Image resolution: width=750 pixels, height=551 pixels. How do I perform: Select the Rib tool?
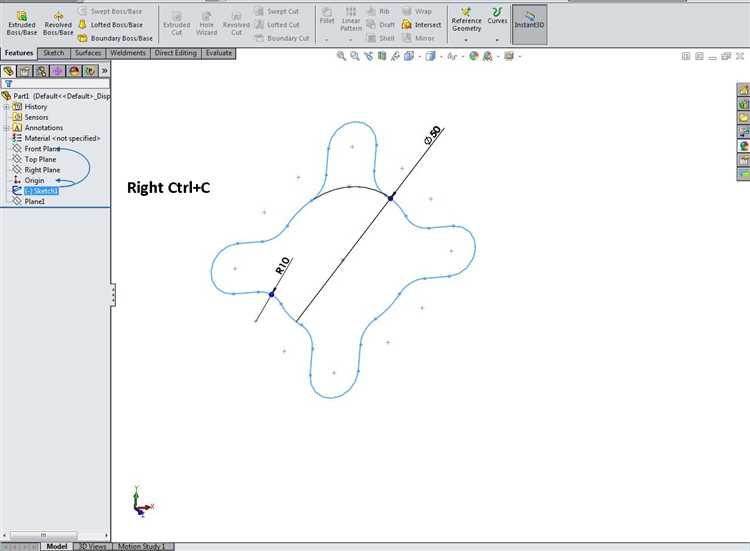pos(379,11)
